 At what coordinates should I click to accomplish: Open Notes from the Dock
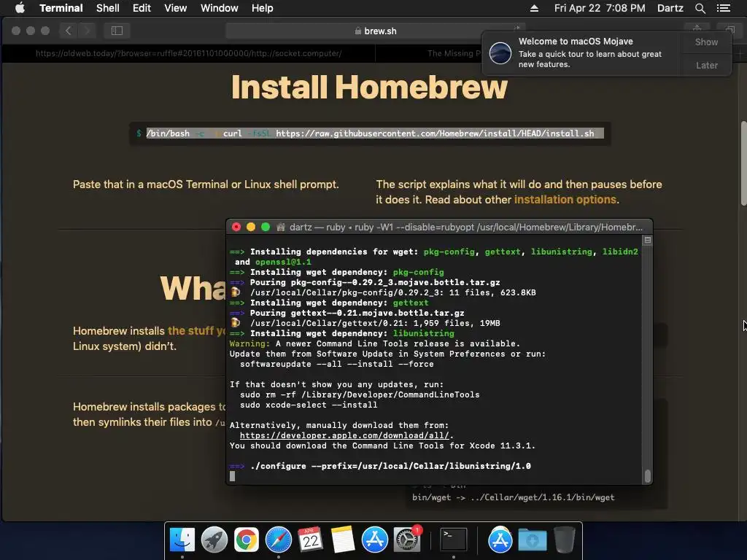(x=343, y=540)
